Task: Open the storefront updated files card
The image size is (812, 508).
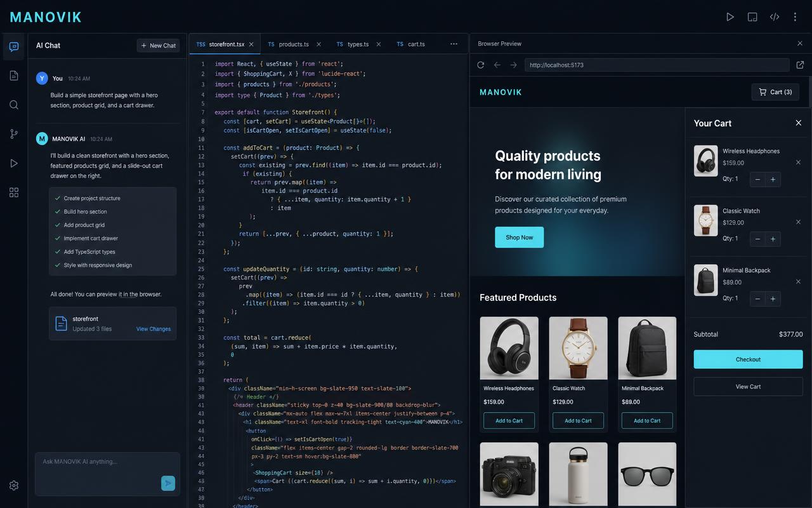Action: click(x=112, y=324)
